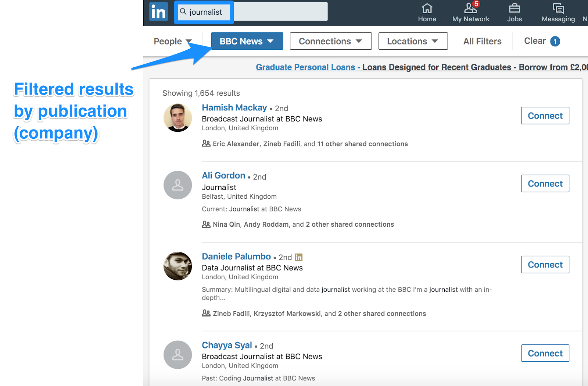Click the shared connections icon under Ali Gordon
This screenshot has height=386, width=588.
[x=206, y=224]
